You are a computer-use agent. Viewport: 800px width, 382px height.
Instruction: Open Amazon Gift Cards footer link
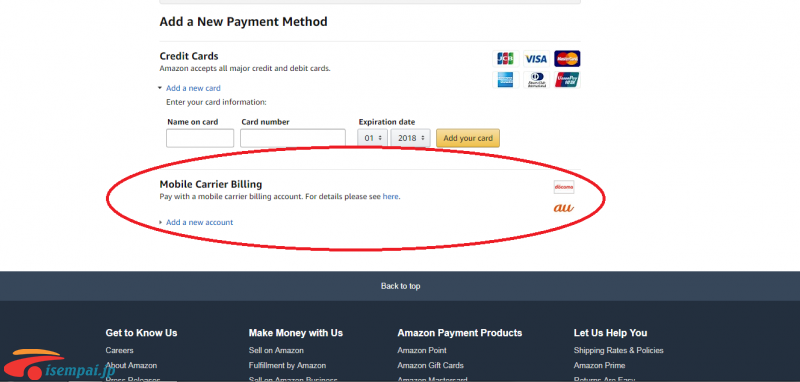click(x=431, y=365)
